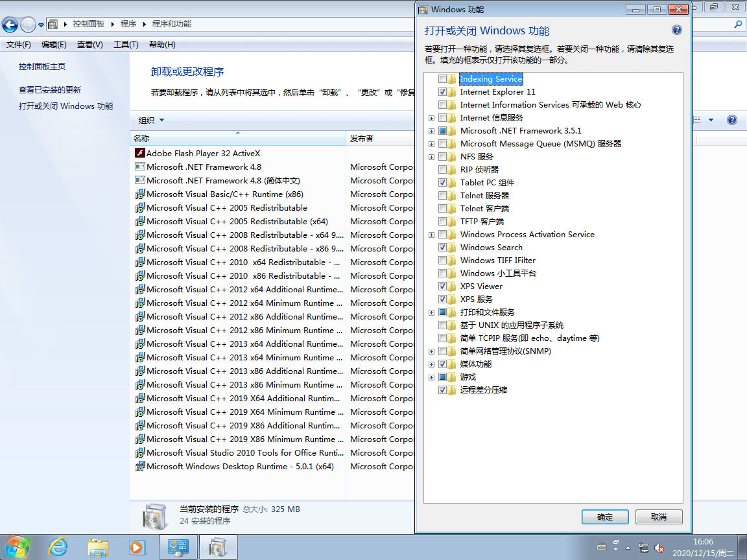Image resolution: width=747 pixels, height=560 pixels.
Task: Expand the Microsoft .NET Framework 3.5.1 node
Action: tap(431, 130)
